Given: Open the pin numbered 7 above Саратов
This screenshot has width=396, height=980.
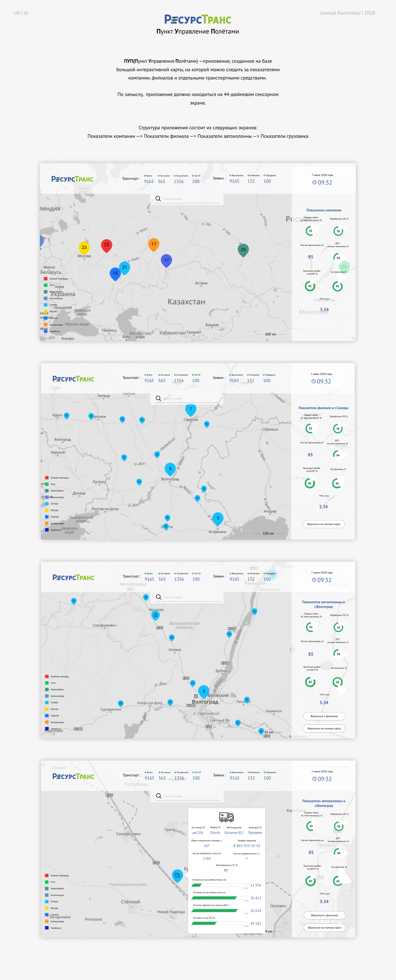Looking at the screenshot, I should 191,409.
